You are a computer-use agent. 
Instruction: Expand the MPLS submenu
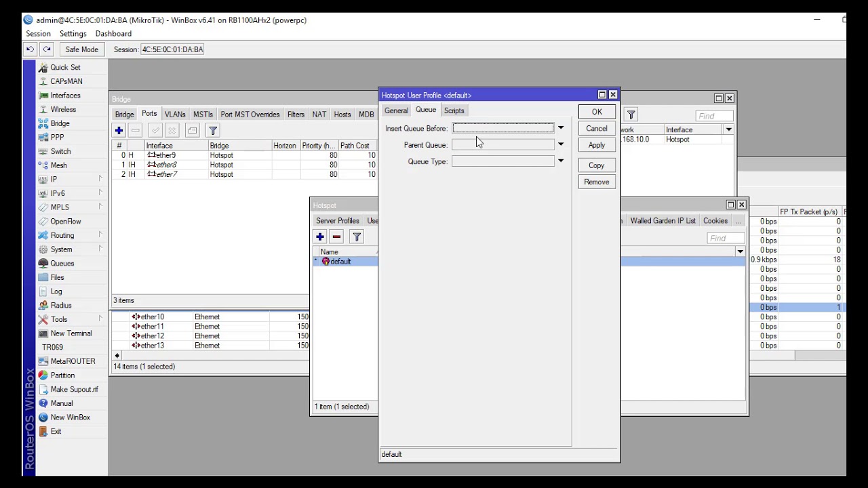(x=71, y=207)
